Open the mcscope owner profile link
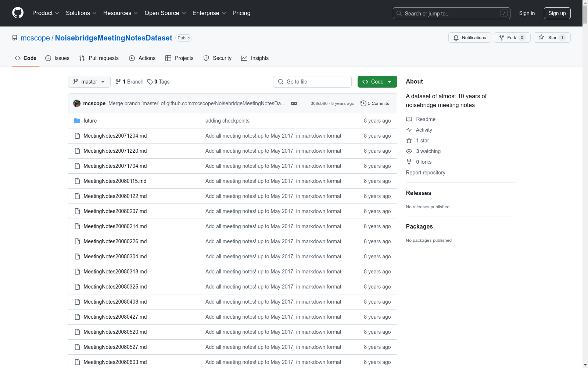The height and width of the screenshot is (368, 588). point(35,38)
